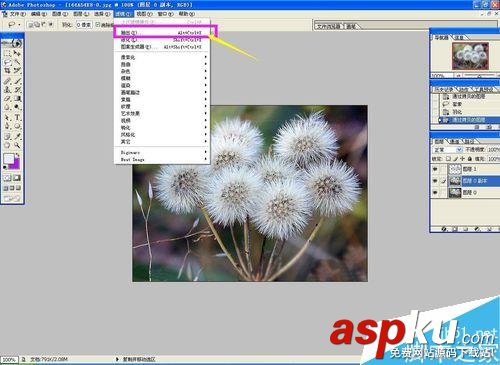500x365 pixels.
Task: Switch to Standard edit mode
Action: pyautogui.click(x=7, y=178)
